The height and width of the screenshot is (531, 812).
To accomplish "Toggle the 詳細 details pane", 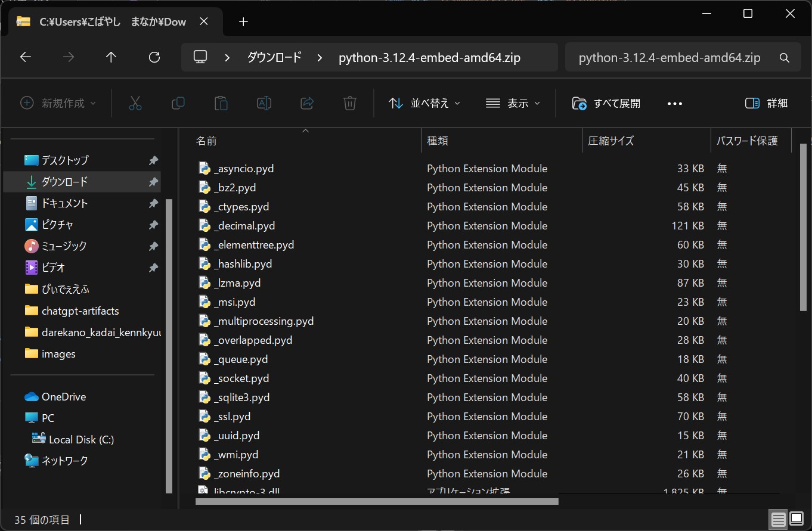I will (x=767, y=103).
